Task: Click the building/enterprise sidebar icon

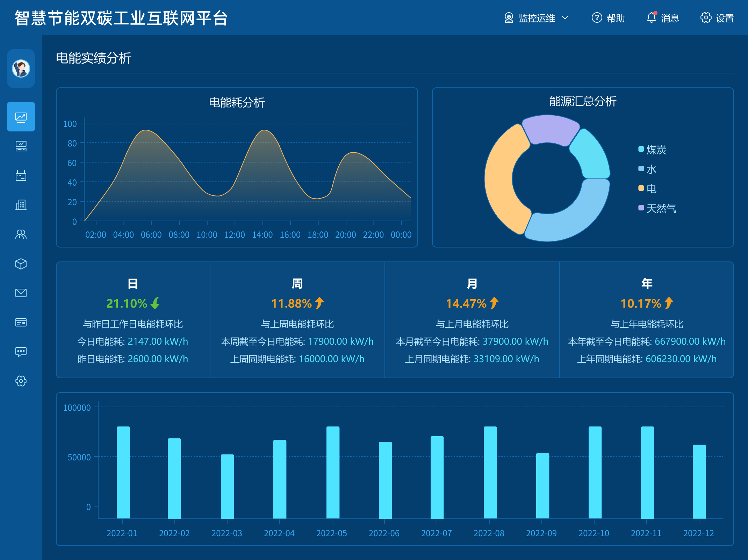Action: 21,205
